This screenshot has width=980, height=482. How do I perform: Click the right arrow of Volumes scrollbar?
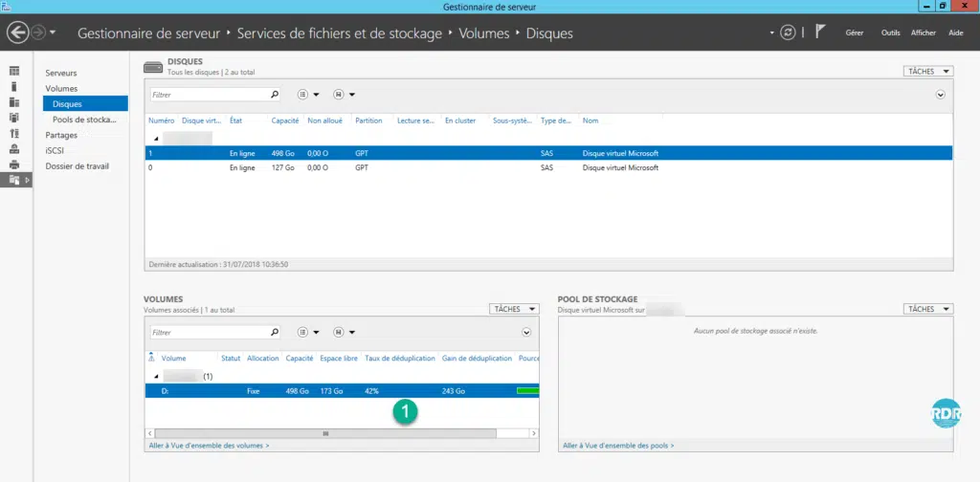[x=534, y=432]
